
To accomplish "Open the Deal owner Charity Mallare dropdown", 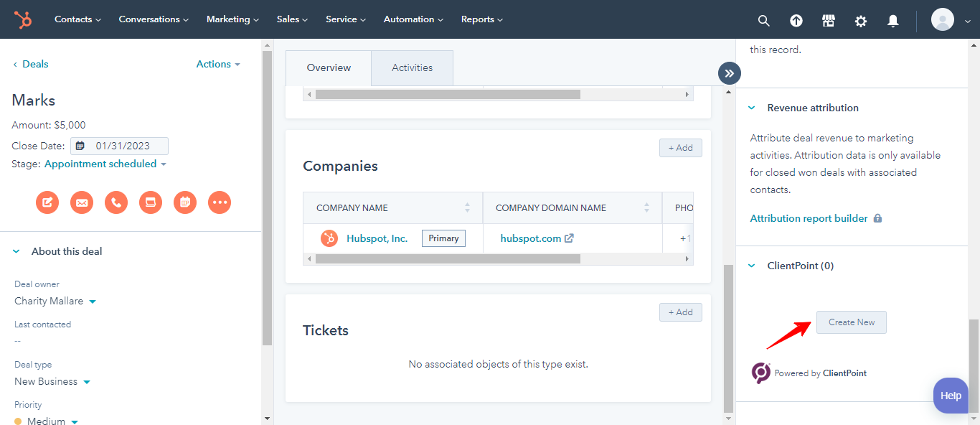I will click(x=55, y=301).
